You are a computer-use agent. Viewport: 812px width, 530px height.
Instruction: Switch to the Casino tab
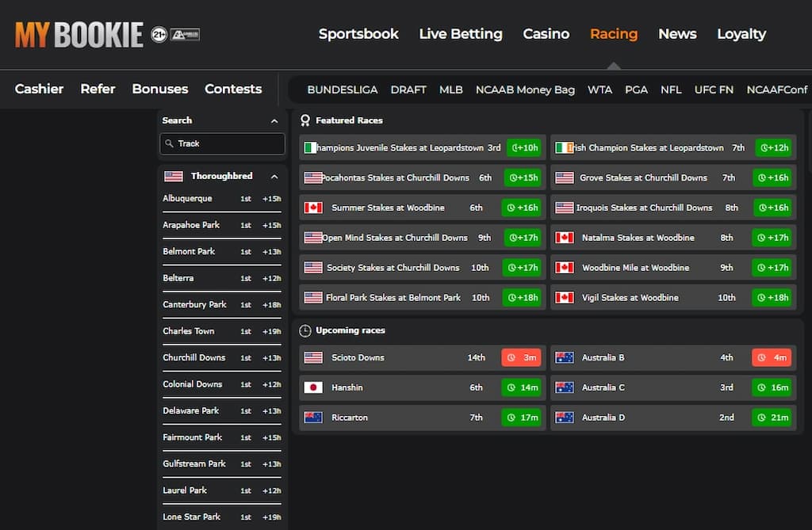coord(546,34)
